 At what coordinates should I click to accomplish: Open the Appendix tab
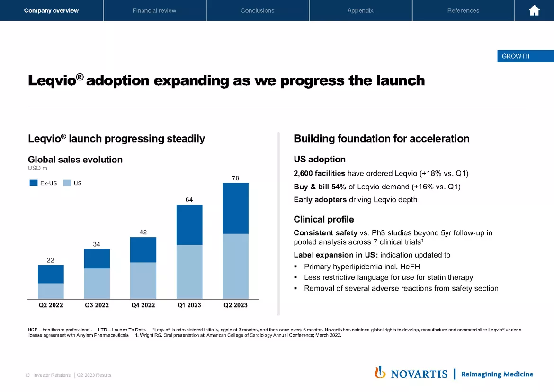pos(360,10)
